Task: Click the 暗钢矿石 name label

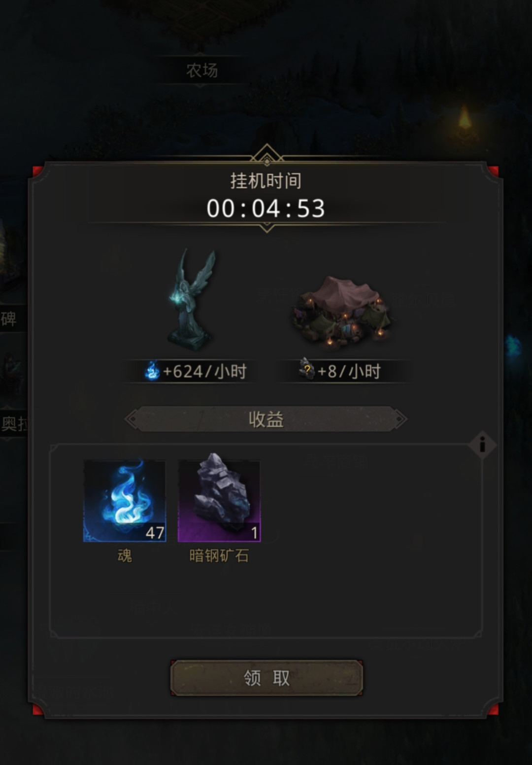Action: coord(219,556)
